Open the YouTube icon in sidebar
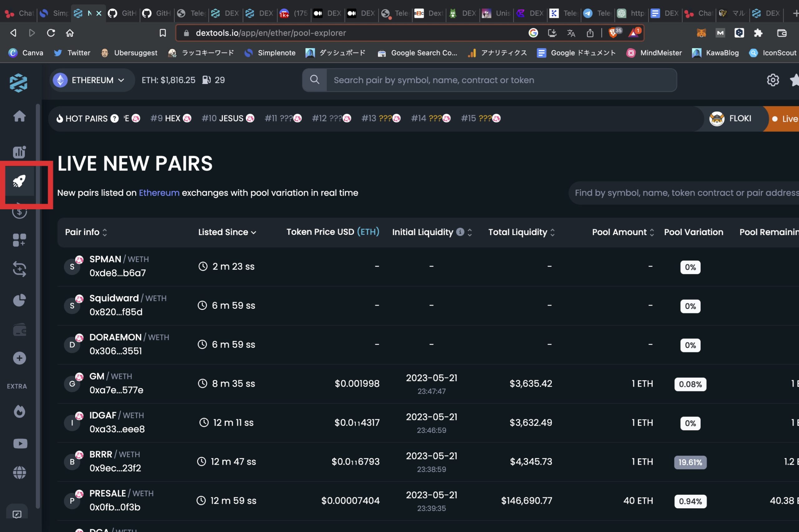 click(x=20, y=443)
